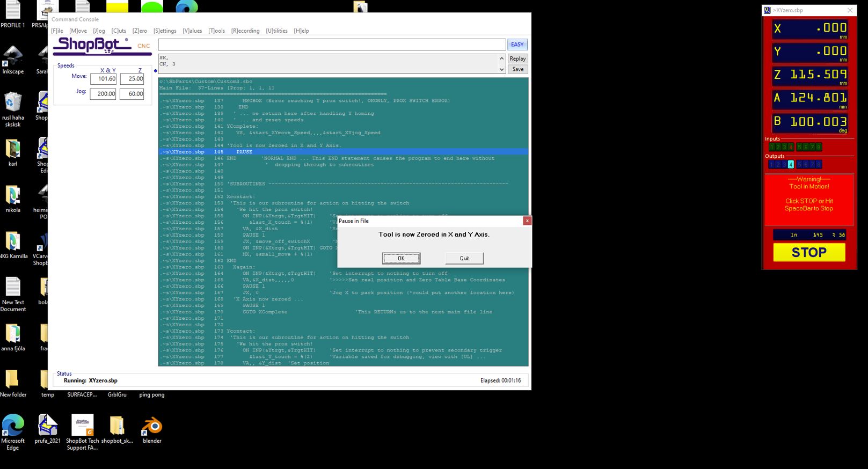Open the [F]ile menu

(x=57, y=31)
